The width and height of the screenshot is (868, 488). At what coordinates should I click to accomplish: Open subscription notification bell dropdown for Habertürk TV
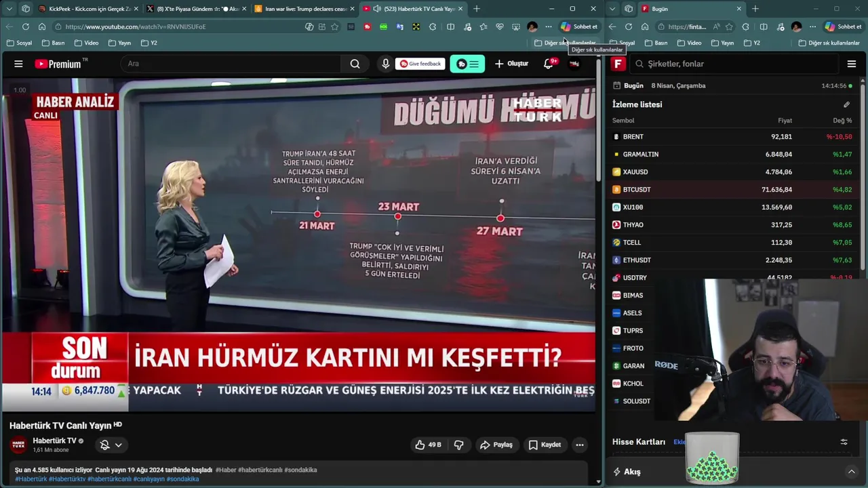pyautogui.click(x=111, y=445)
